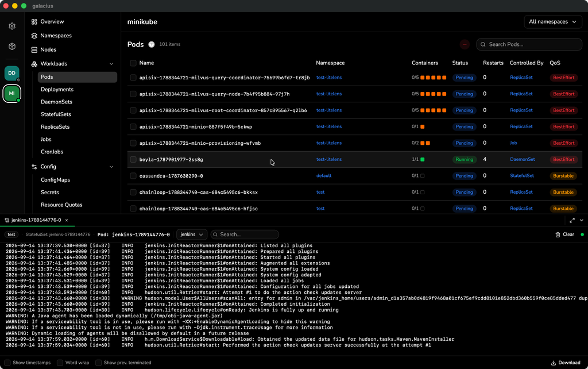This screenshot has height=369, width=588.
Task: Open the jenkins container dropdown
Action: [192, 235]
